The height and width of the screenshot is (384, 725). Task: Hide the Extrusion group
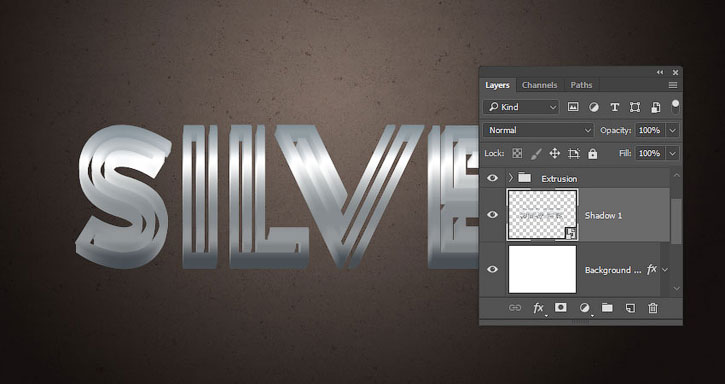[492, 178]
